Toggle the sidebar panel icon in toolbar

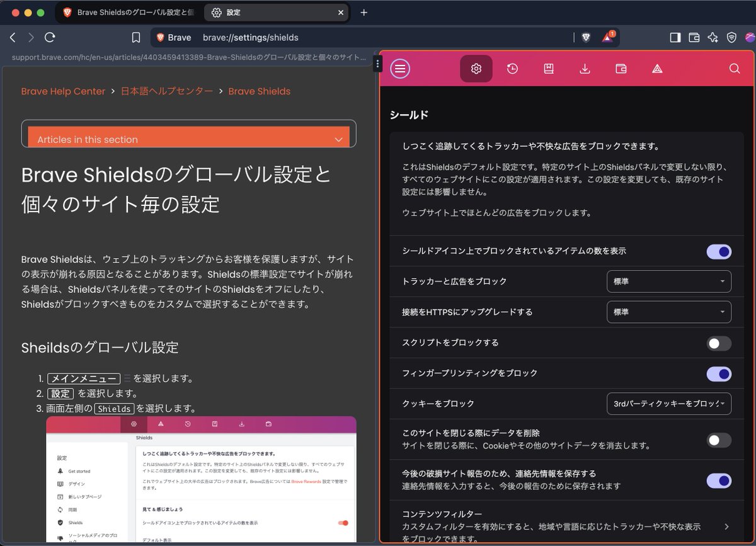tap(675, 37)
